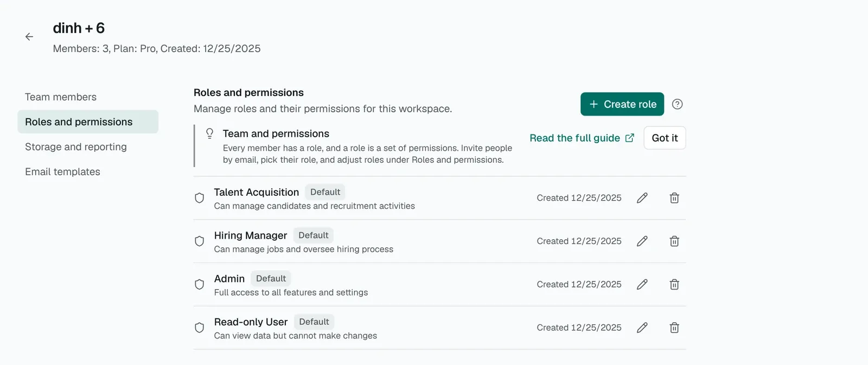Select the Talent Acquisition role name
Image resolution: width=868 pixels, height=365 pixels.
point(257,192)
